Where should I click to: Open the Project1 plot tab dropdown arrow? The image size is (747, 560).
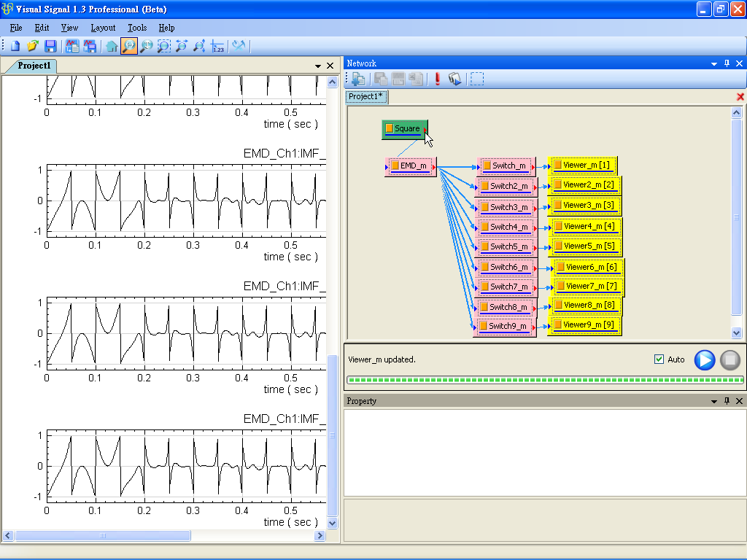[x=318, y=66]
